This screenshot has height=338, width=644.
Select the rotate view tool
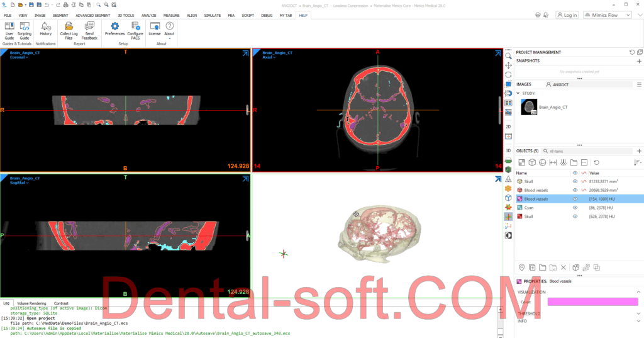[x=508, y=75]
